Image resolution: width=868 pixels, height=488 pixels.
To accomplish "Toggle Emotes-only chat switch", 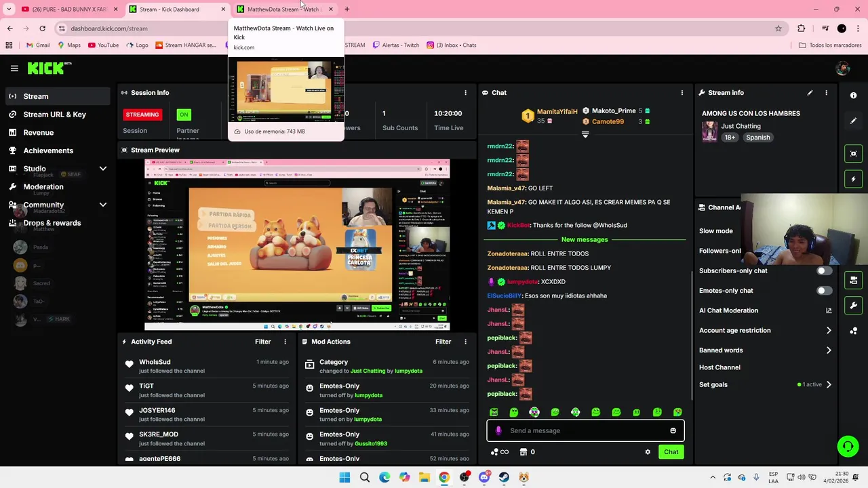I will 824,291.
